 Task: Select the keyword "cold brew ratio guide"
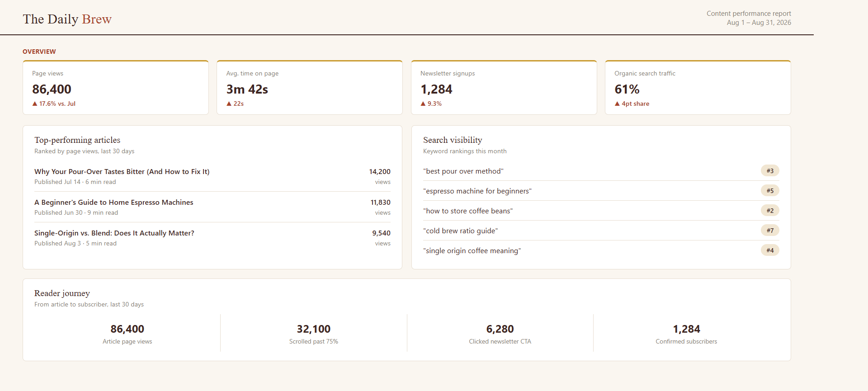click(460, 231)
